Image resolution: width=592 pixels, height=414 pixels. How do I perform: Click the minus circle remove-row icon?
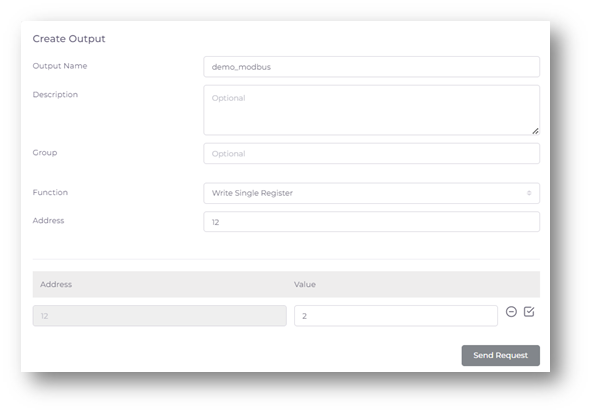point(511,312)
